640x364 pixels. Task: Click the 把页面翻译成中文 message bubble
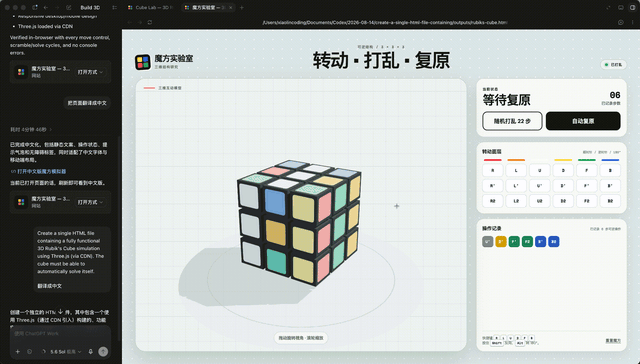87,103
